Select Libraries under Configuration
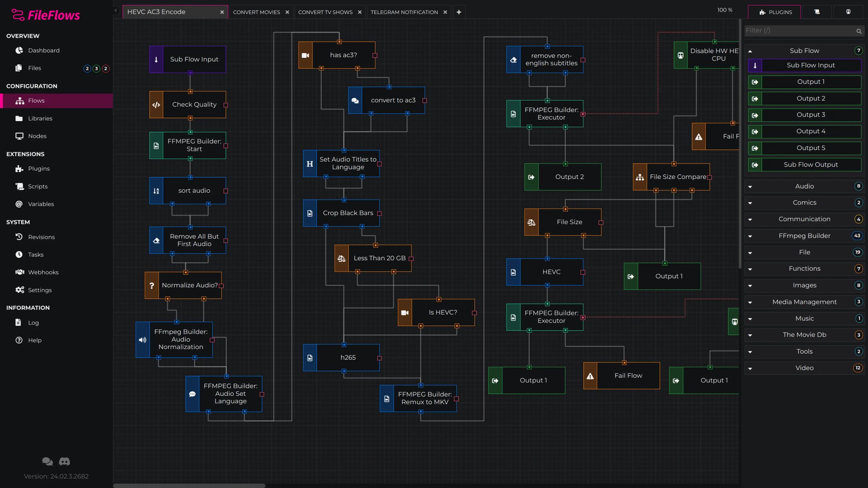Viewport: 868px width, 488px height. coord(40,118)
